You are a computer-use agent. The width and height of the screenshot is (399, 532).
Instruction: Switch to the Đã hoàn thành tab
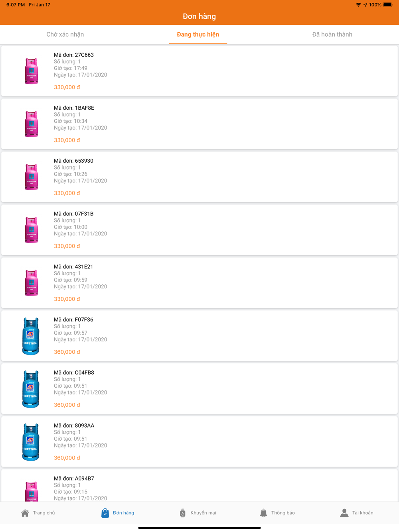click(332, 34)
